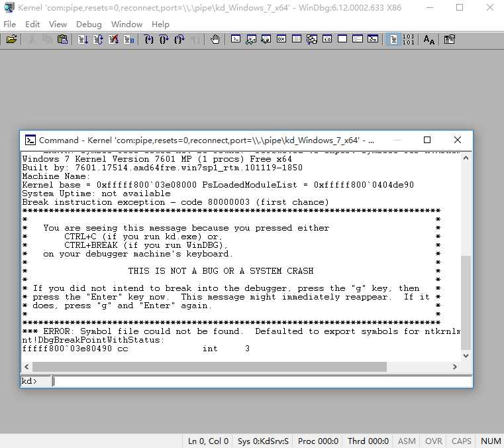Open the Options toolbar icon
504x448 pixels.
(x=449, y=40)
